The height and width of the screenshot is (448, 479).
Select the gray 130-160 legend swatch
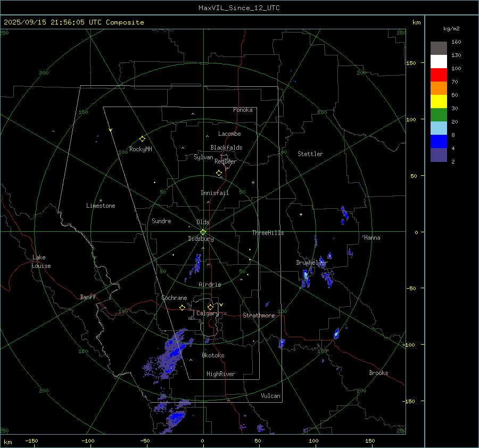439,48
